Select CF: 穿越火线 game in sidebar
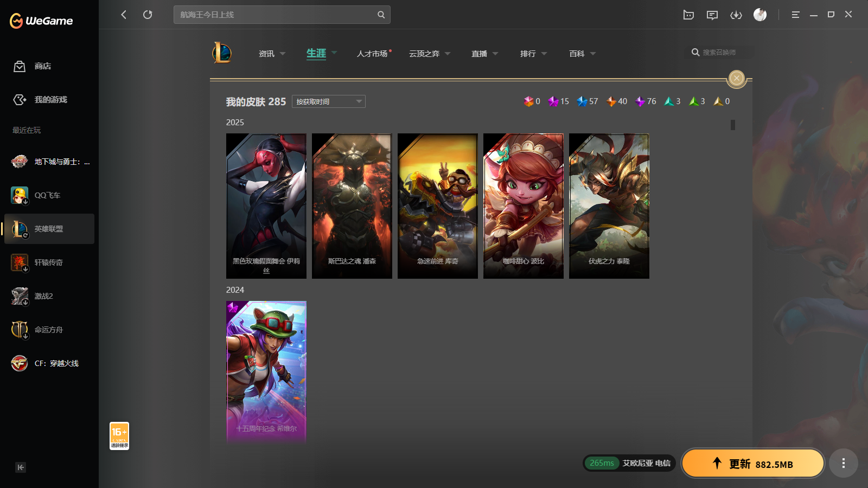This screenshot has width=868, height=488. point(49,363)
